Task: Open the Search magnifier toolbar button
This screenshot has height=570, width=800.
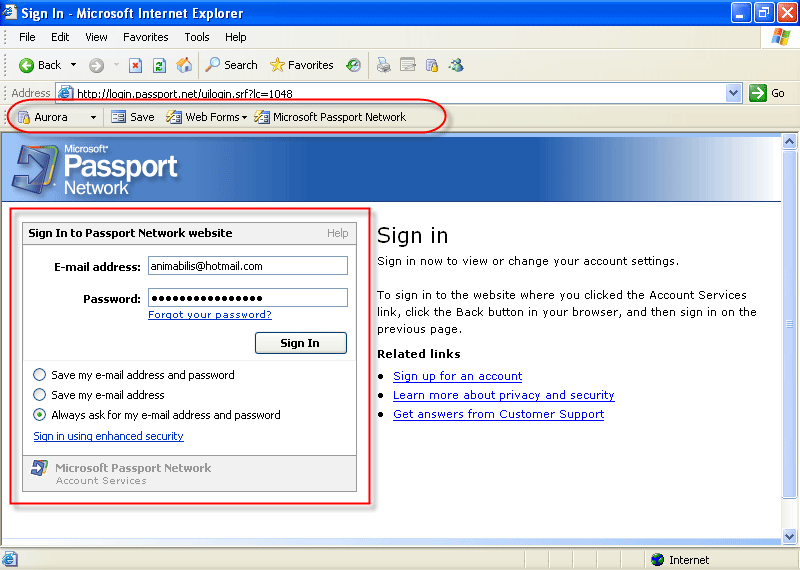Action: pyautogui.click(x=231, y=65)
